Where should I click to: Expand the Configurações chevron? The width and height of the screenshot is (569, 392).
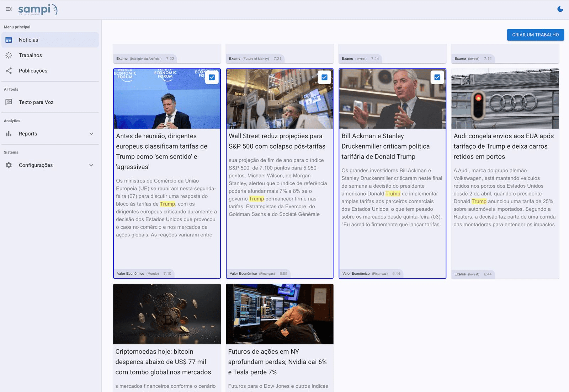coord(91,165)
